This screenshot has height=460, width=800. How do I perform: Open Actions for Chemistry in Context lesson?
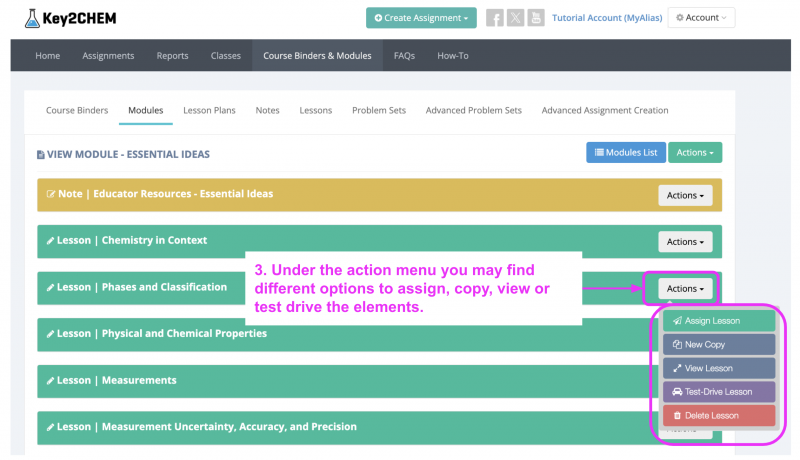(685, 242)
